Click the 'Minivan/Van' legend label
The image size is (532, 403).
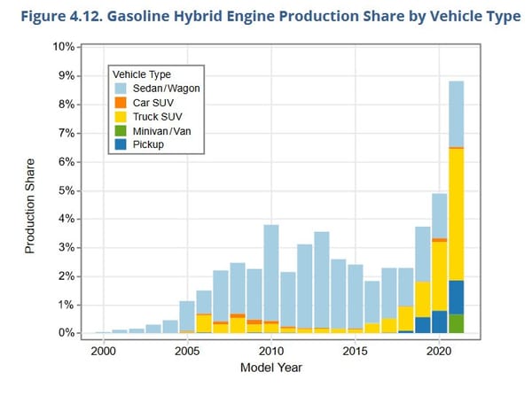162,131
